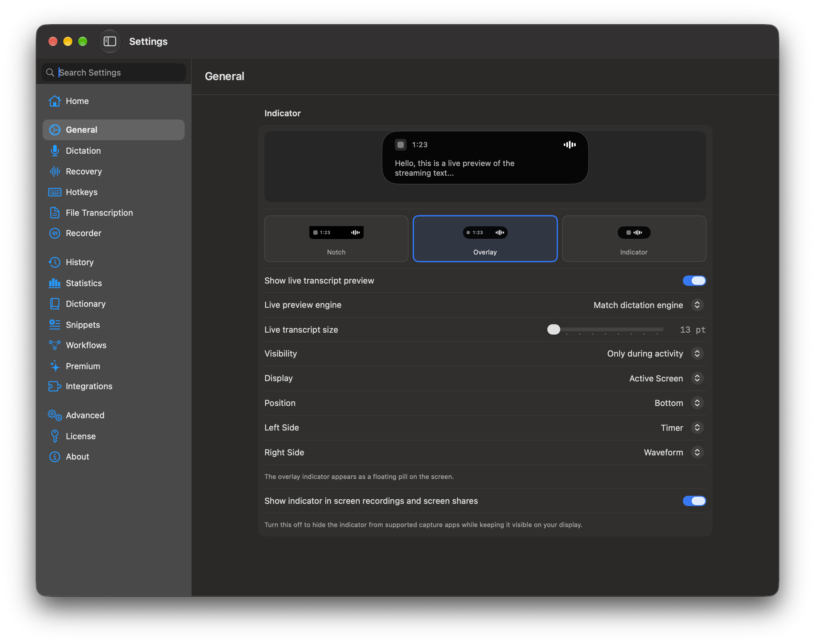This screenshot has height=644, width=815.
Task: Click the Home house icon
Action: click(55, 101)
